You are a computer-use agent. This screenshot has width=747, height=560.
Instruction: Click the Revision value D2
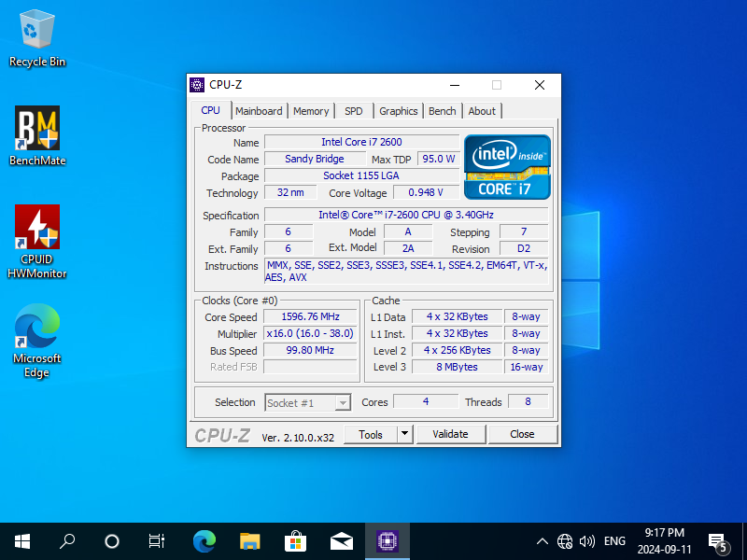click(524, 248)
